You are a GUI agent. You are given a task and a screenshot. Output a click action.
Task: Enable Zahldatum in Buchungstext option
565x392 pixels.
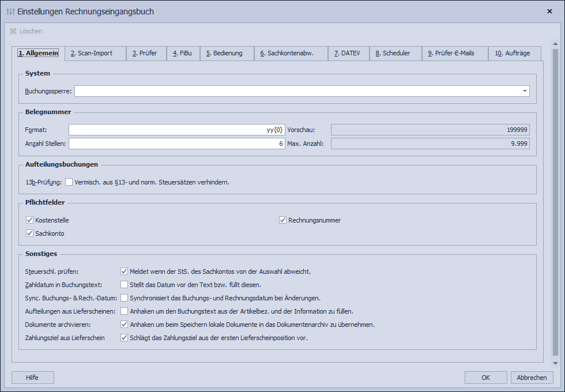124,284
